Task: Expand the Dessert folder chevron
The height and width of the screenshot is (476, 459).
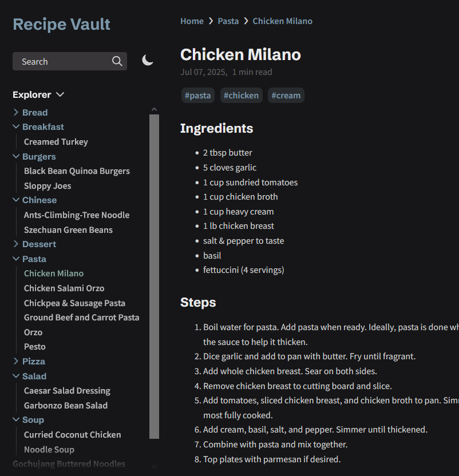Action: (16, 244)
